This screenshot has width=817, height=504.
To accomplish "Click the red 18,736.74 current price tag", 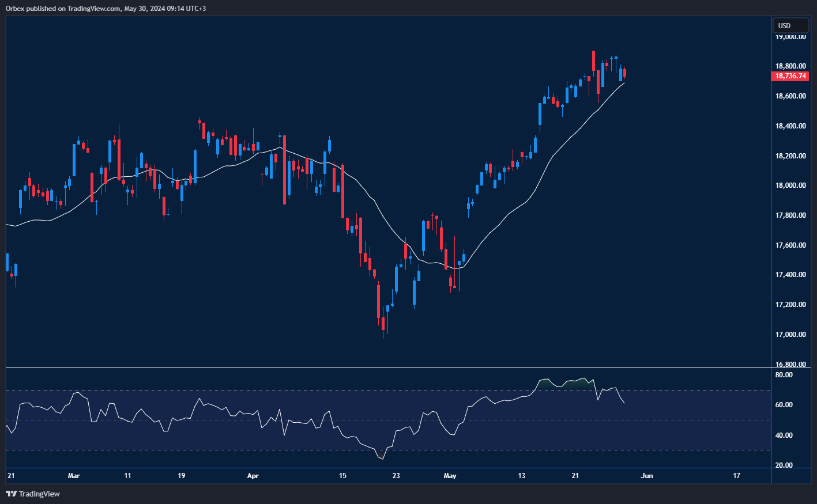I will point(790,76).
